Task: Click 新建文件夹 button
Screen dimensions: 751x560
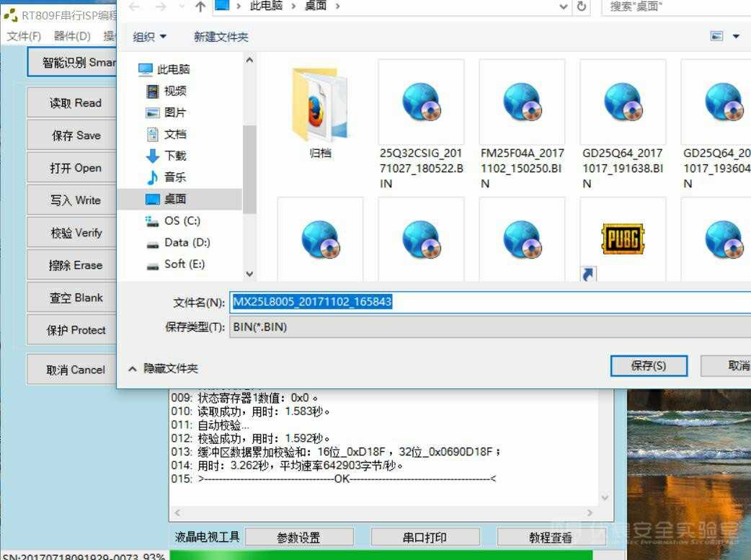Action: coord(221,37)
